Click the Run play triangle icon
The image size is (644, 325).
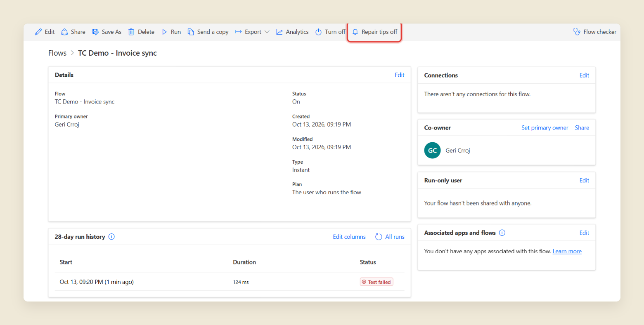pos(164,32)
